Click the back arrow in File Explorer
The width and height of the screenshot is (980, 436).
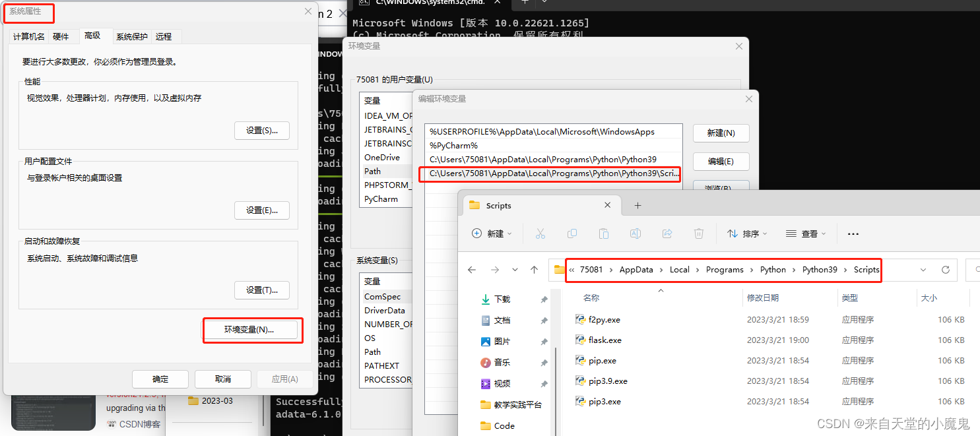(473, 269)
